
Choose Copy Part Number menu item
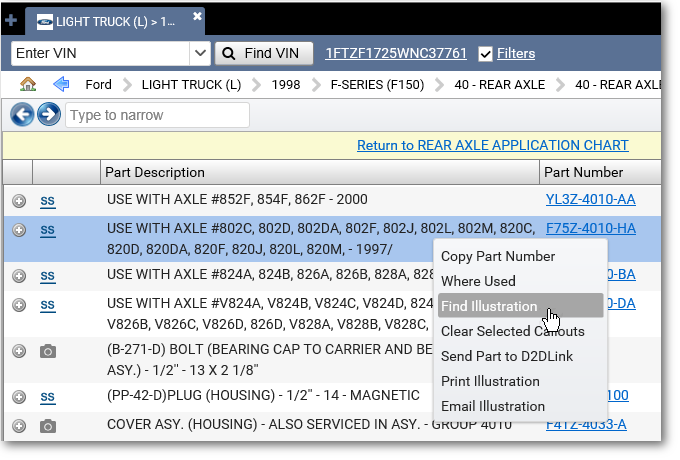497,256
